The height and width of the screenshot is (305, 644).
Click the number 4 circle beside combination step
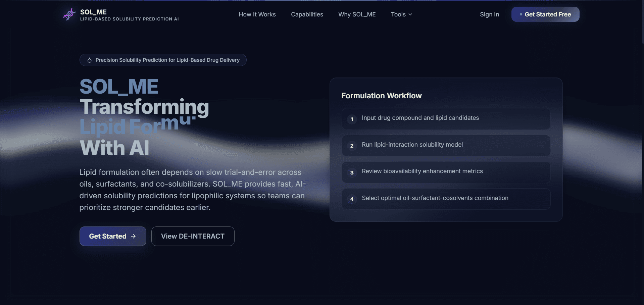pyautogui.click(x=352, y=199)
